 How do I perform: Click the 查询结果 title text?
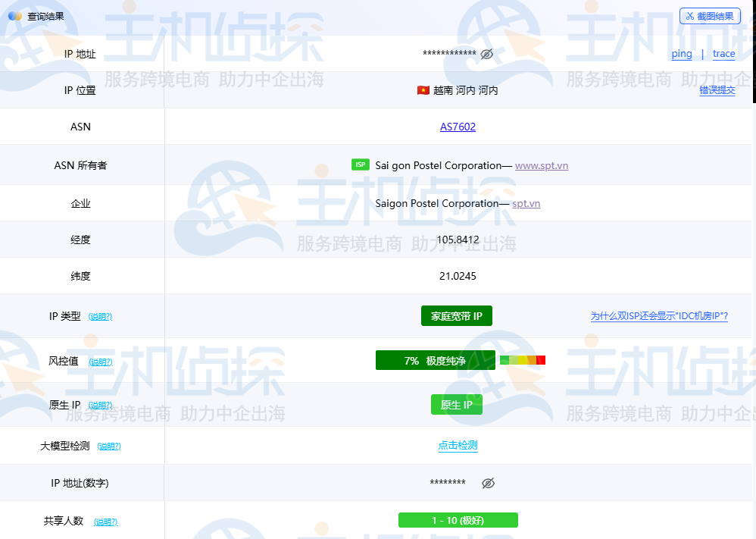pyautogui.click(x=45, y=17)
